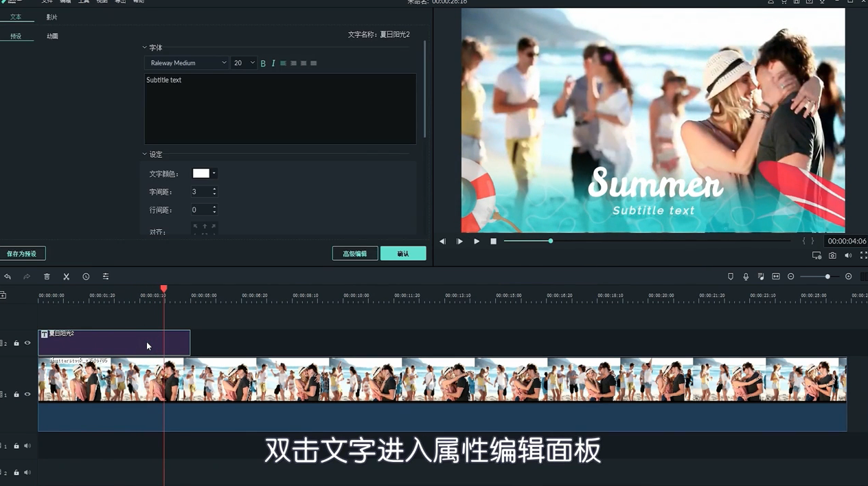Screen dimensions: 868x486
Task: Click the red timeline playhead marker
Action: coord(163,289)
